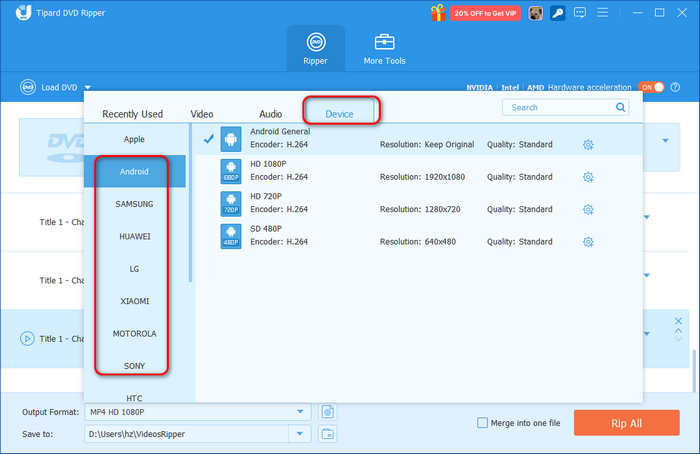This screenshot has height=454, width=700.
Task: Expand third title row format dropdown
Action: pos(646,333)
